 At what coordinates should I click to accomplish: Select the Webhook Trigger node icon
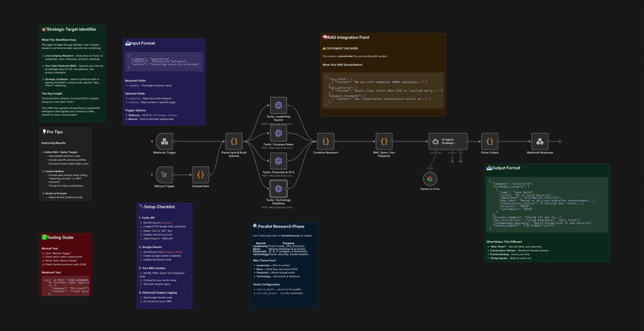click(x=164, y=141)
